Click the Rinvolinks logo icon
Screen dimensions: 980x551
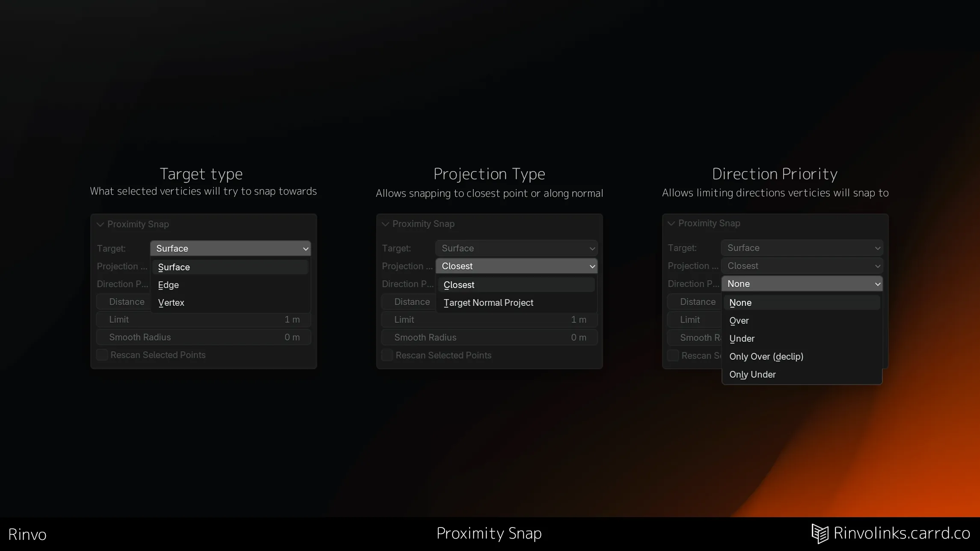pyautogui.click(x=820, y=534)
